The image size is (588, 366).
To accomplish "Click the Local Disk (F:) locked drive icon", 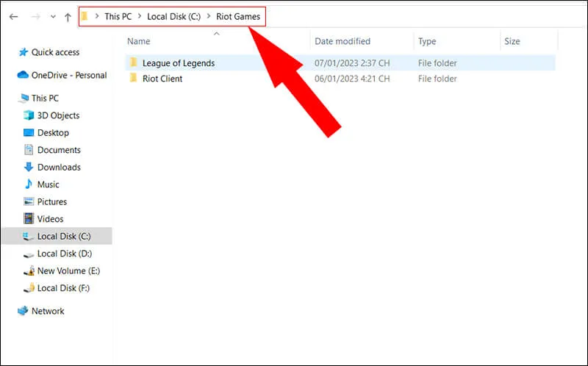I will point(29,288).
